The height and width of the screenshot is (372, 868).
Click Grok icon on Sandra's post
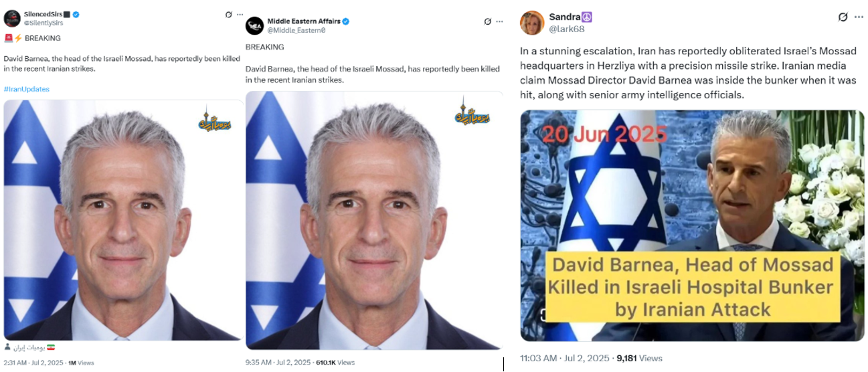(843, 17)
